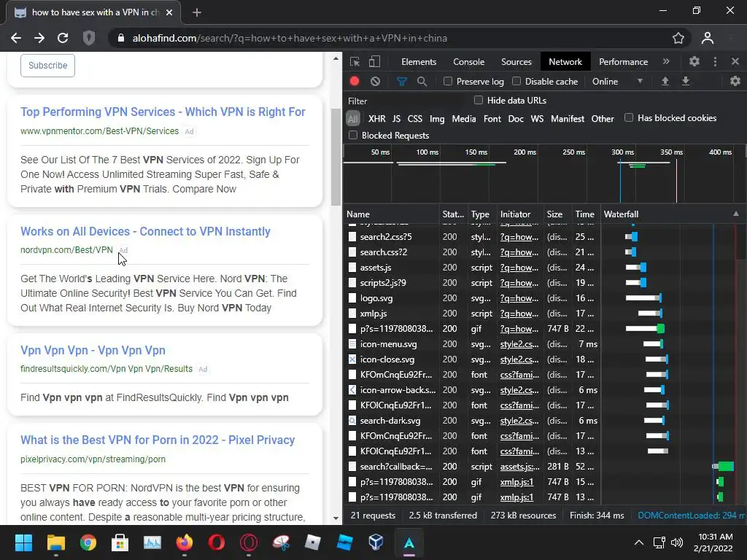
Task: Click the address bar URL
Action: [x=290, y=38]
